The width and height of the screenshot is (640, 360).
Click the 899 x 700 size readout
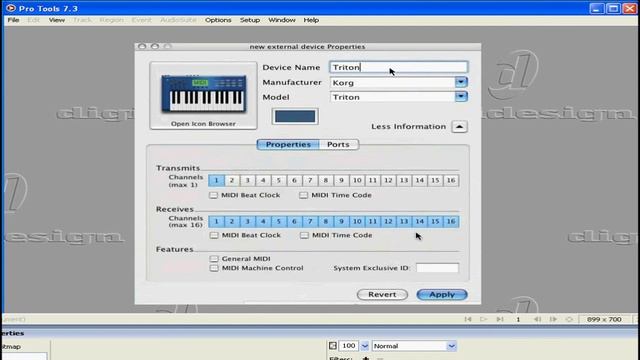tap(604, 319)
